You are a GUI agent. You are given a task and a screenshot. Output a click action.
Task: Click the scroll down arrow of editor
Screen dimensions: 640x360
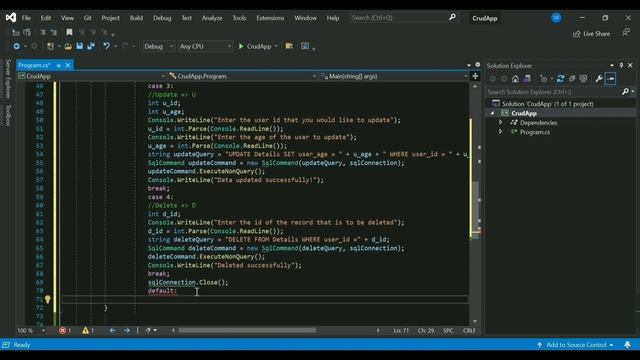click(475, 322)
